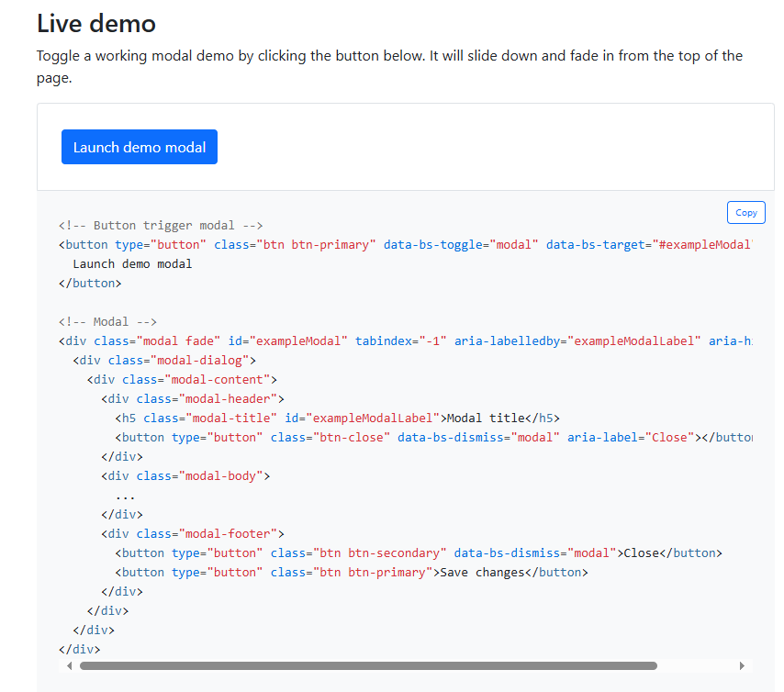Click the <!-- Modal --> comment line
784x692 pixels.
tap(107, 321)
